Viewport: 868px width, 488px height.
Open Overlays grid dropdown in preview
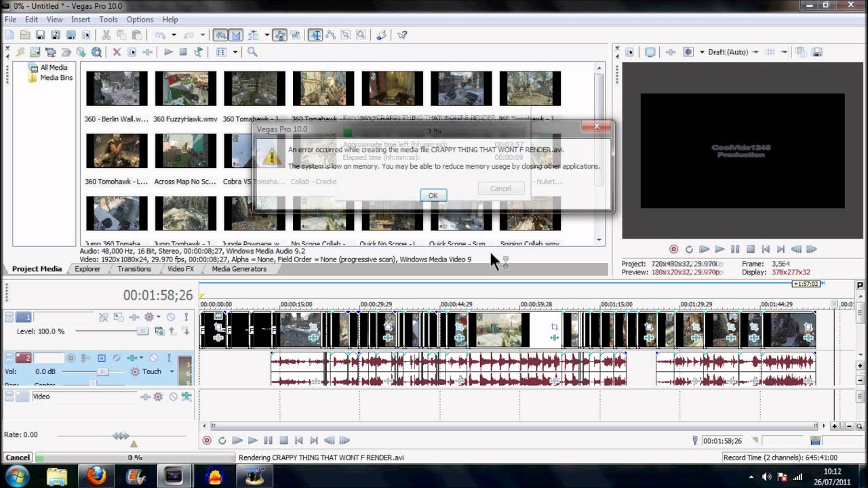(784, 52)
